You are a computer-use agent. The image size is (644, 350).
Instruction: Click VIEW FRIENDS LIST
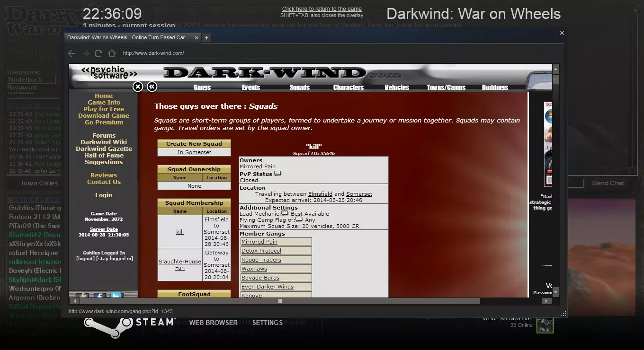(x=508, y=318)
